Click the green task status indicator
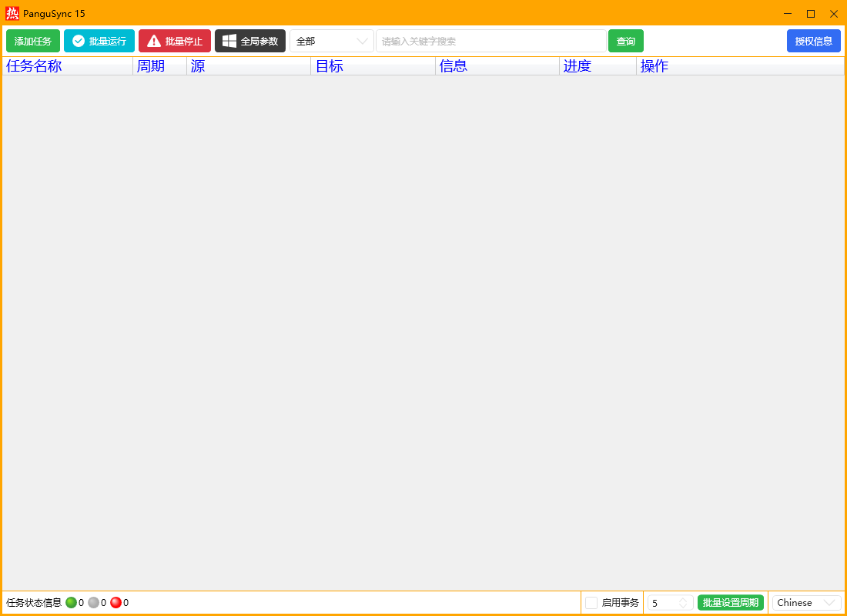847x616 pixels. 72,602
